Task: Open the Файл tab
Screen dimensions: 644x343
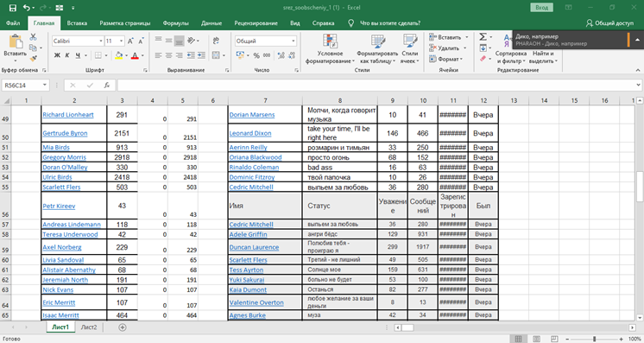Action: (13, 23)
